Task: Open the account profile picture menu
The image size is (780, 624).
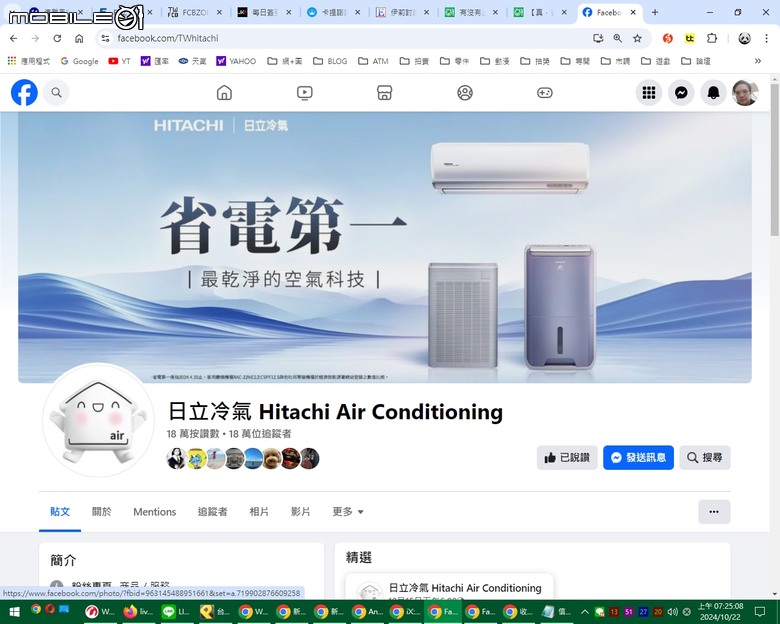Action: tap(745, 93)
